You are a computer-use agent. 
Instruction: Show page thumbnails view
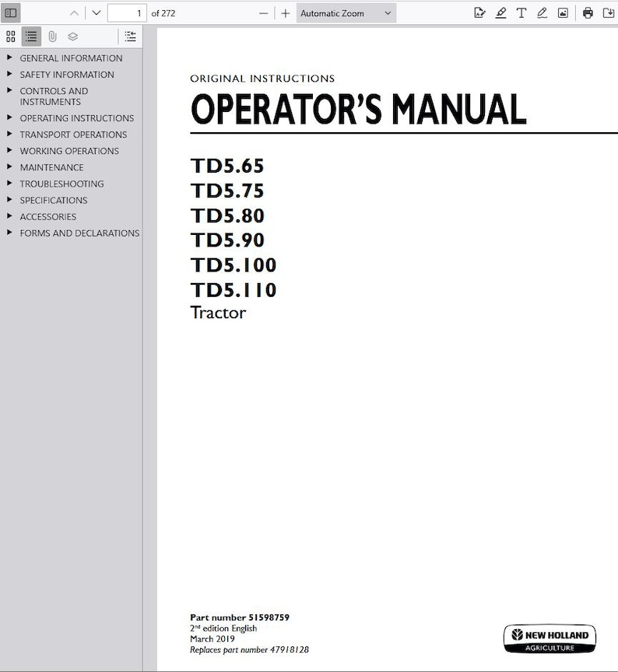tap(11, 37)
